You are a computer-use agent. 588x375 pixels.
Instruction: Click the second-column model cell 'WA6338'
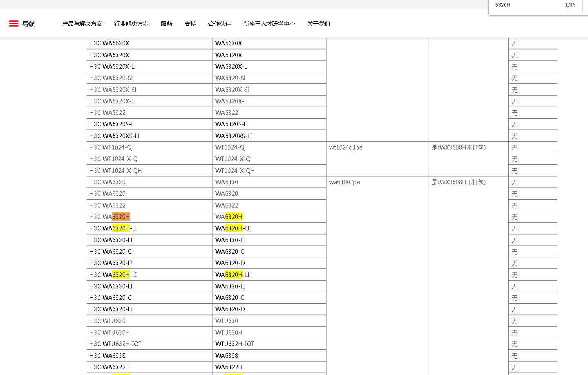(227, 356)
